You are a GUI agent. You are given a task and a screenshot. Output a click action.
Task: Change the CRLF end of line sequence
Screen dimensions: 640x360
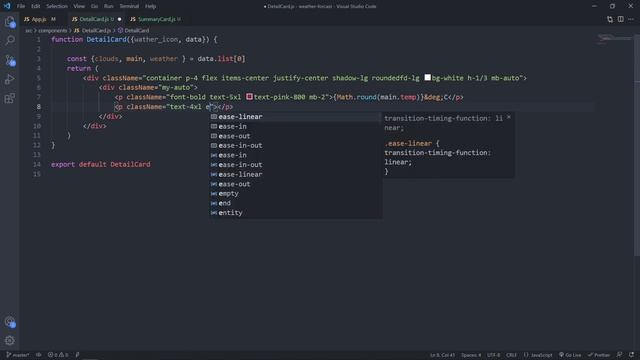click(x=511, y=355)
